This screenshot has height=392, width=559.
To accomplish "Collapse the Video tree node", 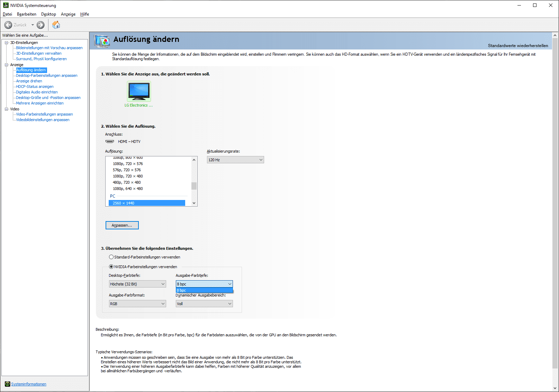I will (x=6, y=109).
